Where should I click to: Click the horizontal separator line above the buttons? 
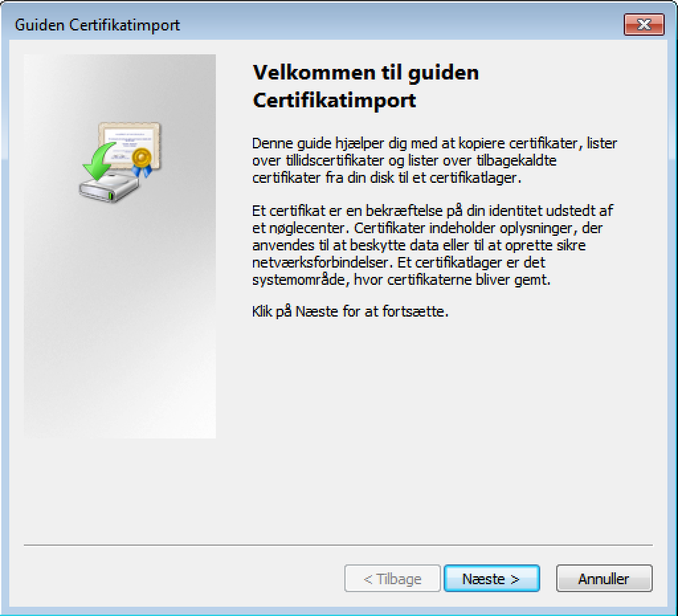[x=338, y=546]
